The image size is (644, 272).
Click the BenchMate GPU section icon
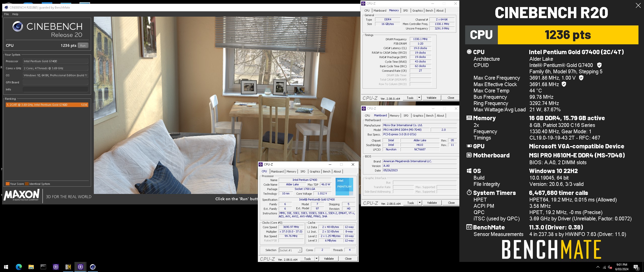pos(469,146)
